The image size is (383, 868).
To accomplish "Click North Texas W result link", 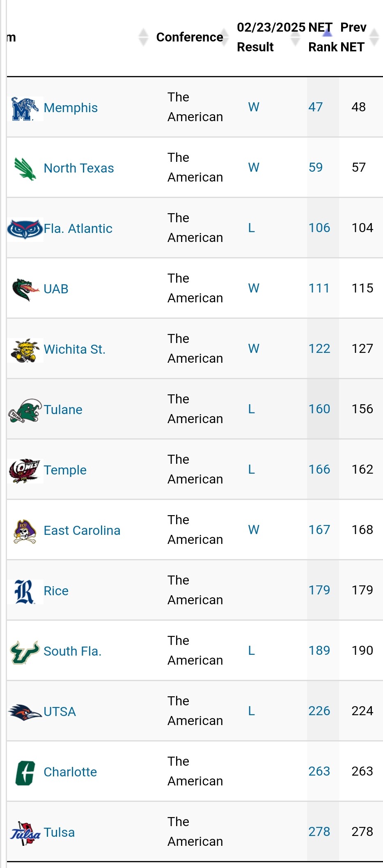I will pyautogui.click(x=254, y=168).
